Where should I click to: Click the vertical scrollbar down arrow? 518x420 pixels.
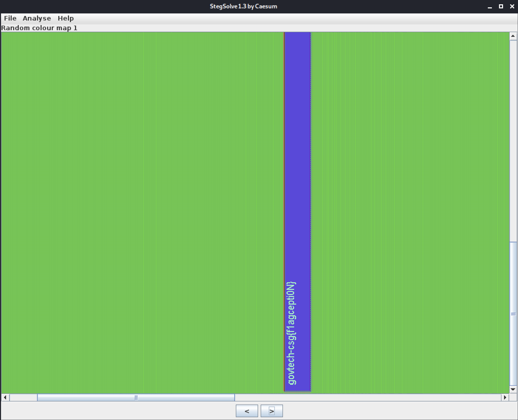(513, 389)
